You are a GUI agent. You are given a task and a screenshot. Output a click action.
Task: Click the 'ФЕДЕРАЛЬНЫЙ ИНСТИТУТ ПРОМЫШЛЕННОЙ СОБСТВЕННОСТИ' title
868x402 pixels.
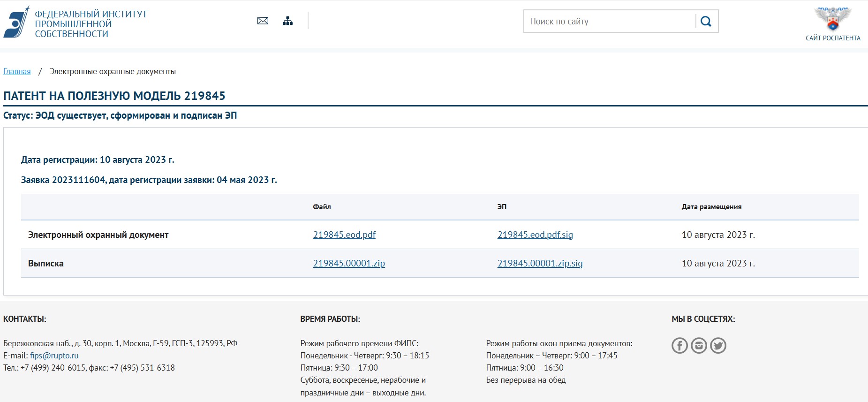coord(91,24)
